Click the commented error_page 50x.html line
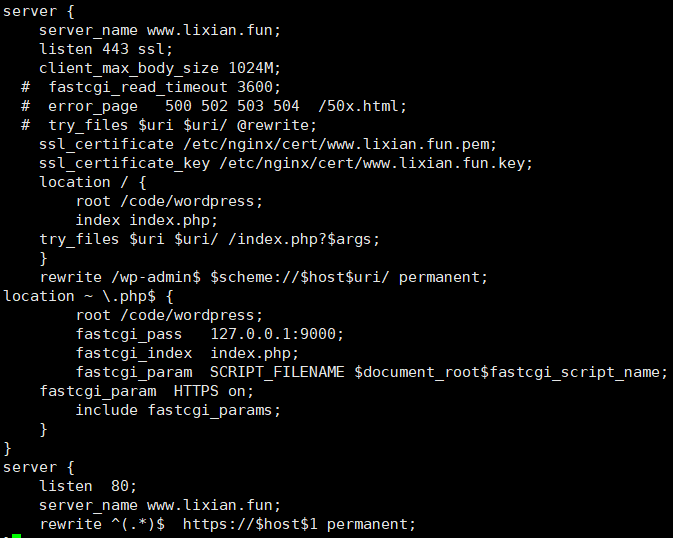673x538 pixels. coord(214,106)
